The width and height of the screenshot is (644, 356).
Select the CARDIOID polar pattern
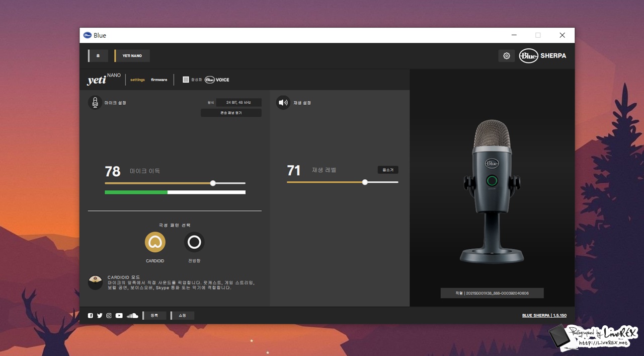(x=155, y=242)
